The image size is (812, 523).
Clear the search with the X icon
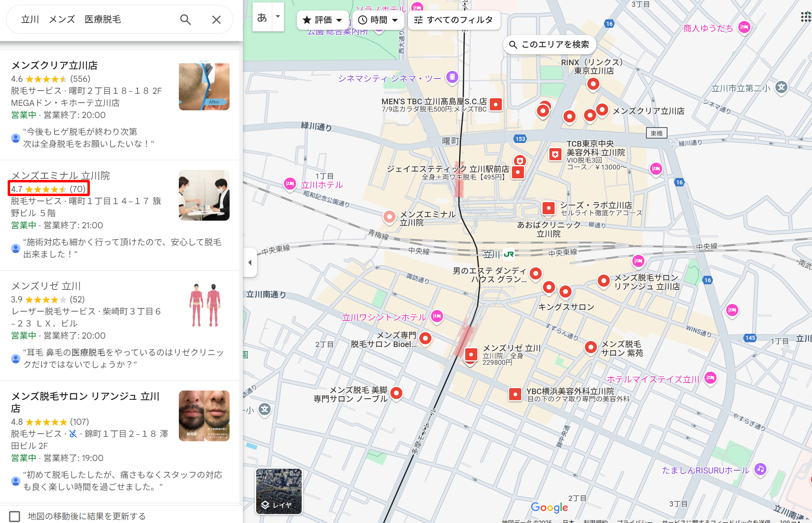216,19
